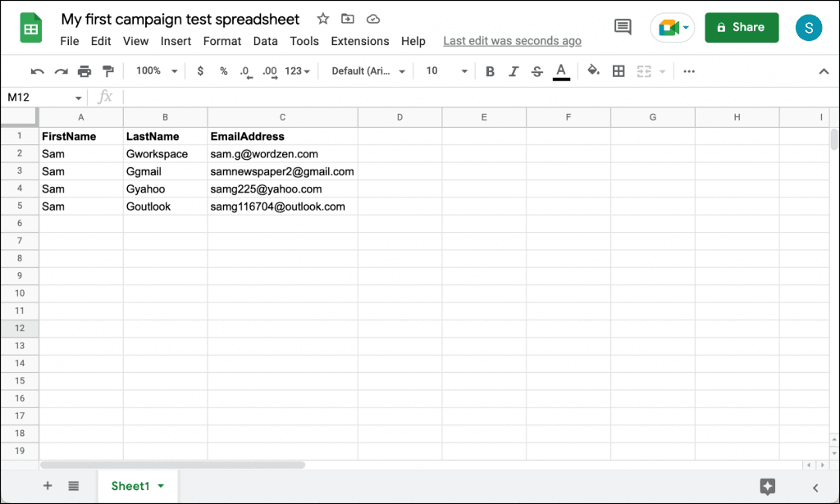Star the spreadsheet document
The image size is (840, 504).
pyautogui.click(x=322, y=19)
